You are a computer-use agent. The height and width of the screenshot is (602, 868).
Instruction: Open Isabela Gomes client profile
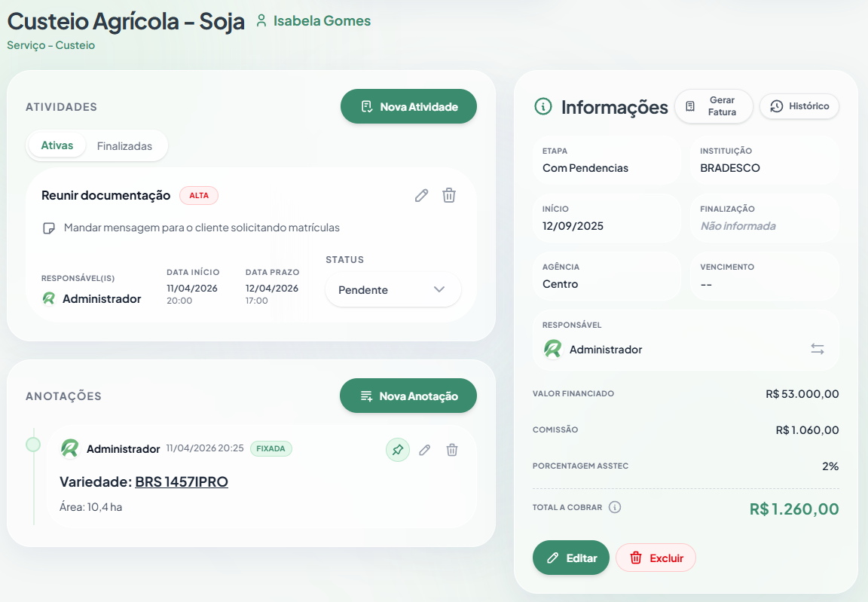click(322, 20)
